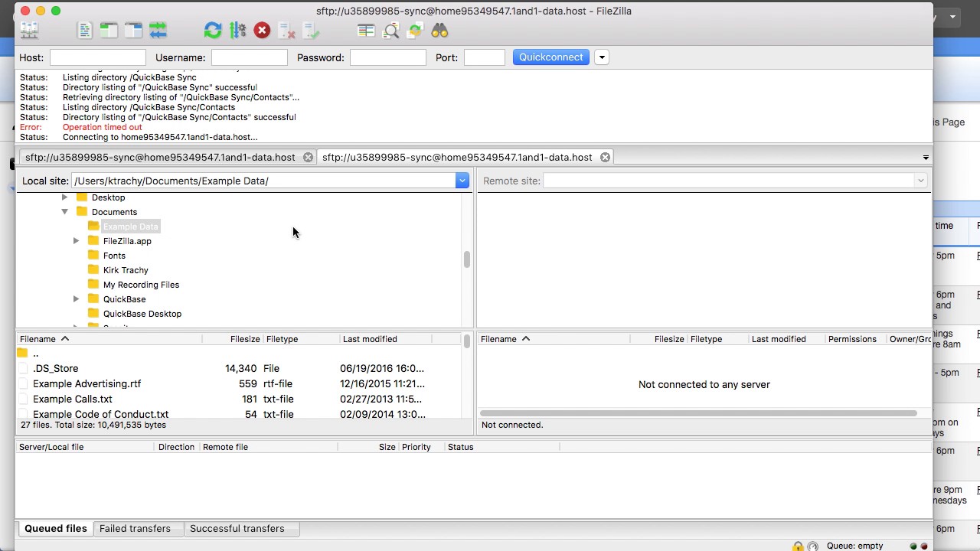Collapse the Documents folder in local tree

[x=65, y=212]
